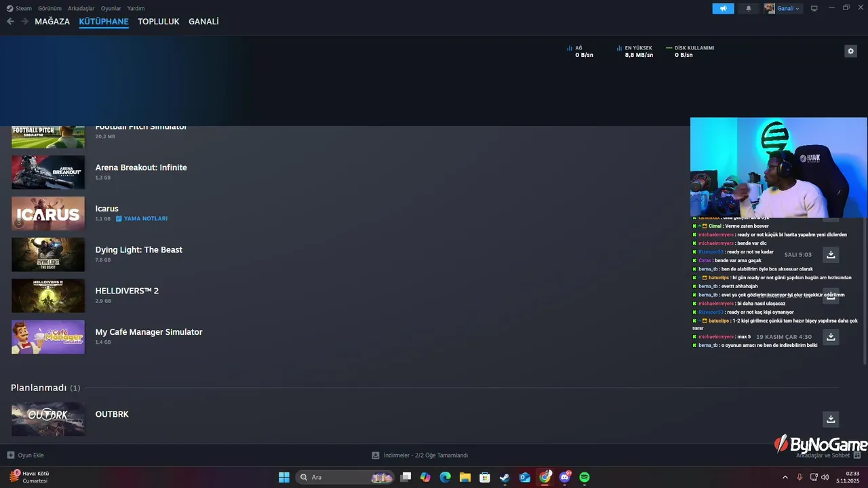Open friends and chat icon
The width and height of the screenshot is (868, 488).
click(x=856, y=455)
